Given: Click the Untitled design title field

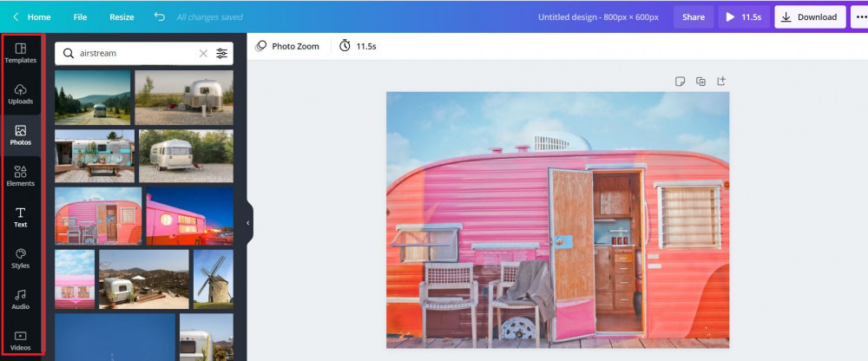Looking at the screenshot, I should 598,17.
